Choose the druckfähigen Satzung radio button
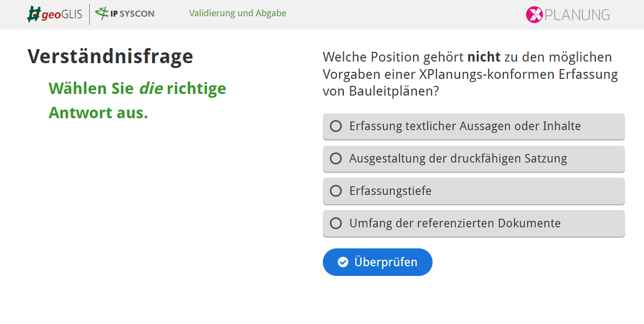 point(336,159)
